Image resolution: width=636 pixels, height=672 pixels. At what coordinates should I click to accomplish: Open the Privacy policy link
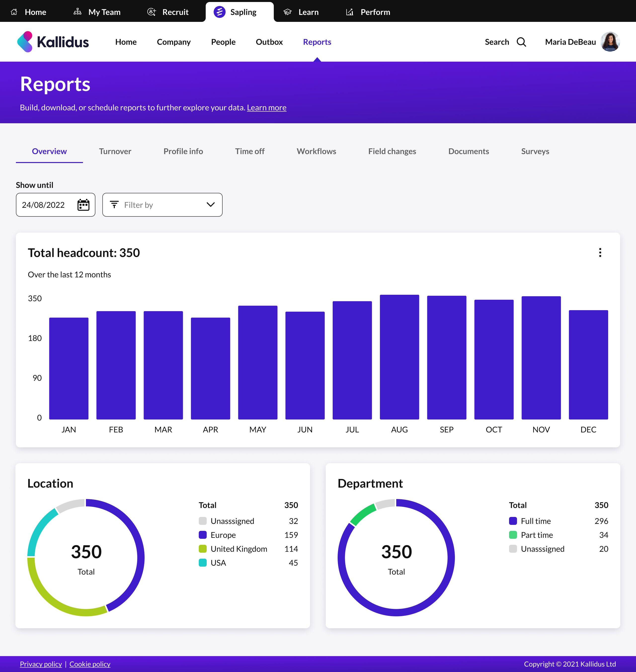click(41, 664)
